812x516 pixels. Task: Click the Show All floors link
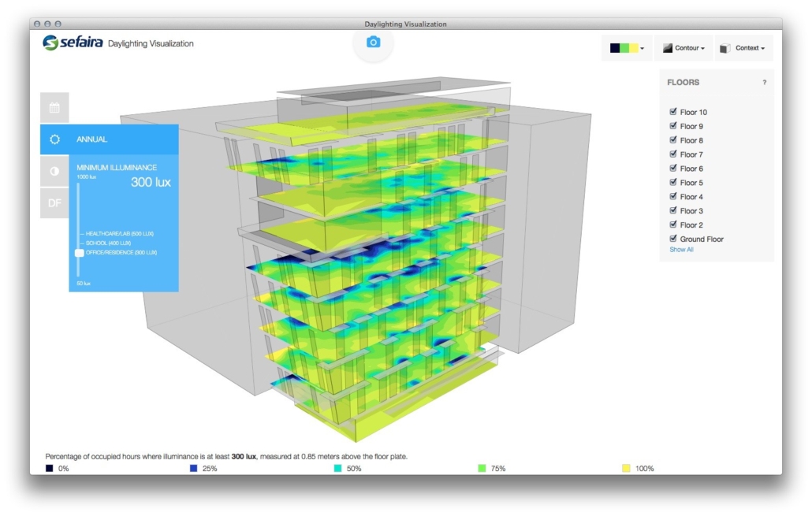[681, 250]
